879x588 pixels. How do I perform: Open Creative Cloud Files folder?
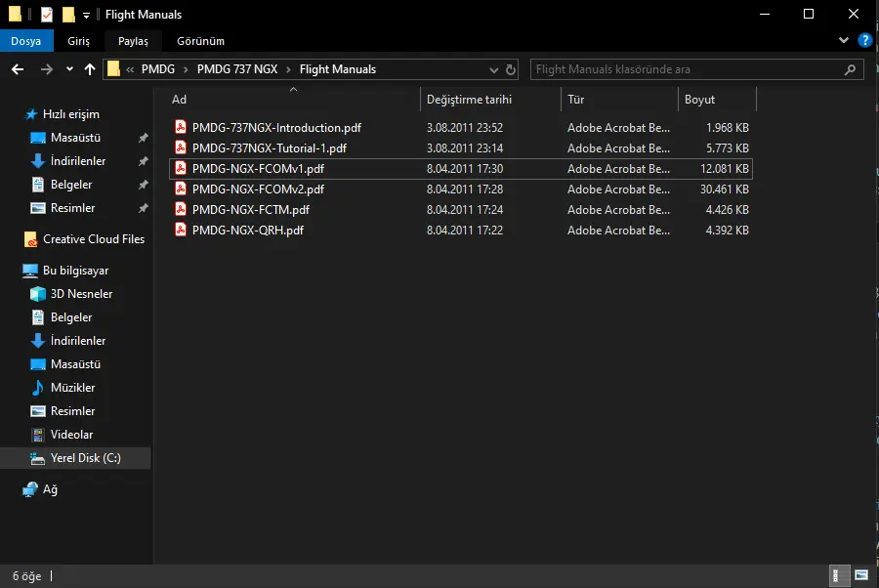tap(94, 238)
